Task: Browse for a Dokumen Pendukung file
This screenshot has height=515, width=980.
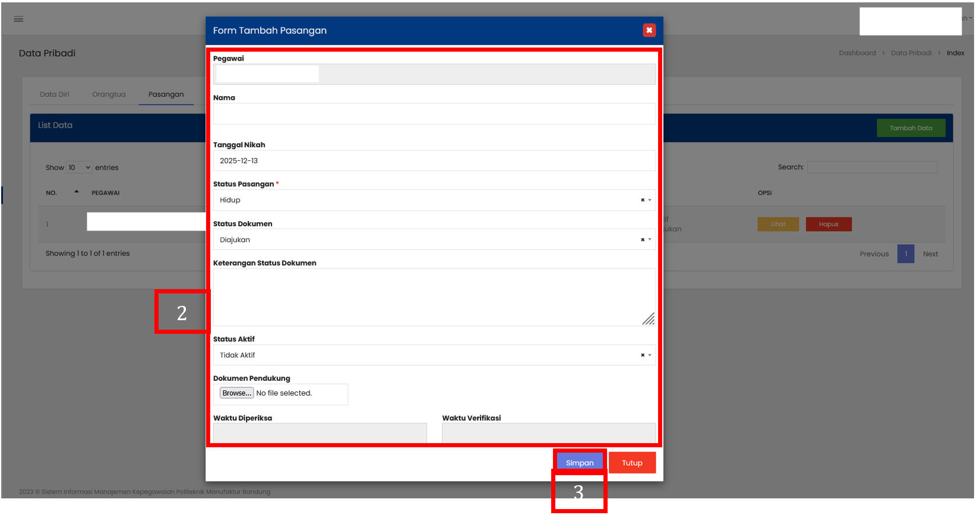Action: point(236,393)
